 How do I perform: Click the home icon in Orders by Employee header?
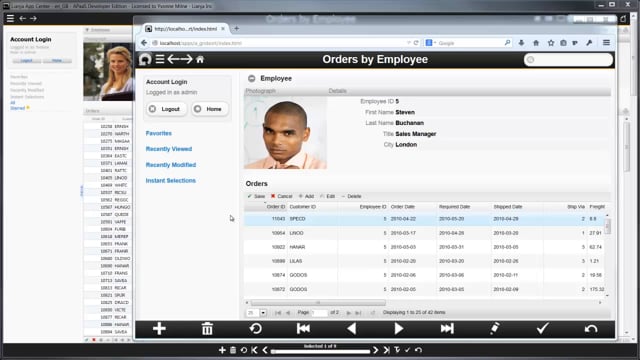coord(200,60)
